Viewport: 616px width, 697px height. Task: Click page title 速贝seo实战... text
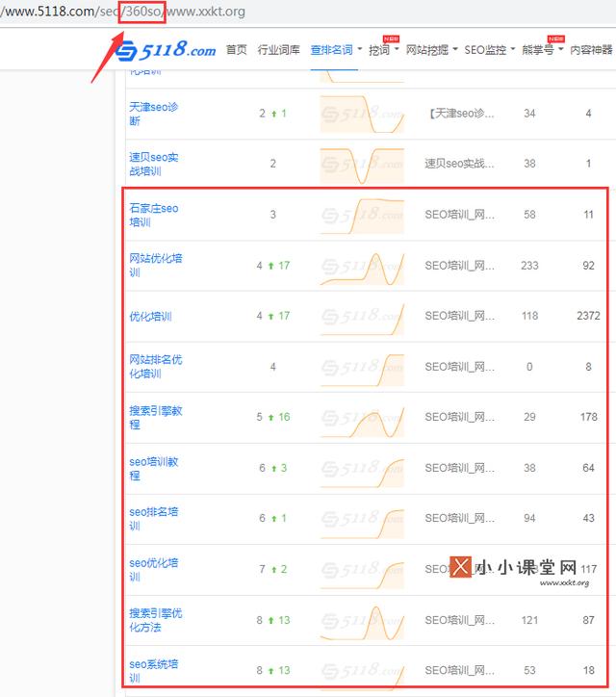459,164
